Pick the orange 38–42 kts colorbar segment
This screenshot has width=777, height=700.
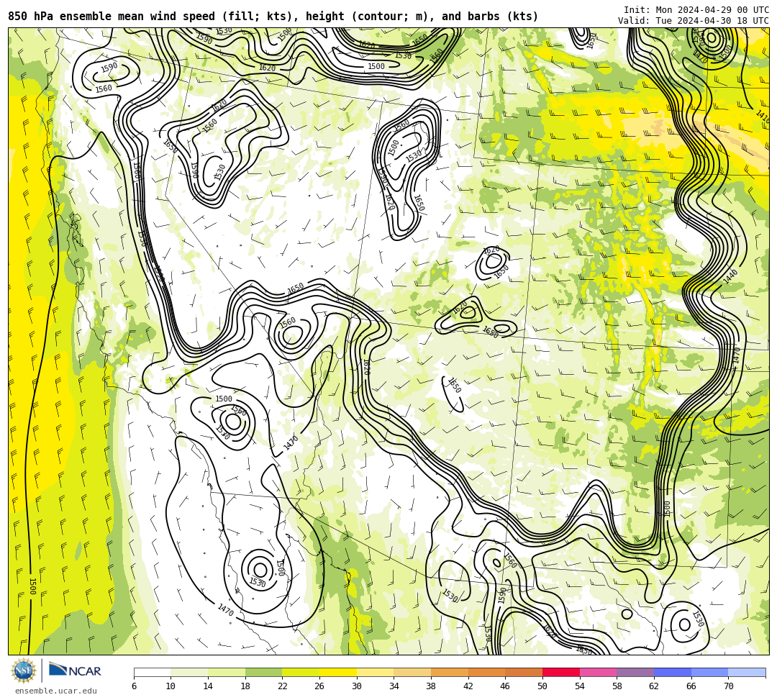pyautogui.click(x=450, y=672)
